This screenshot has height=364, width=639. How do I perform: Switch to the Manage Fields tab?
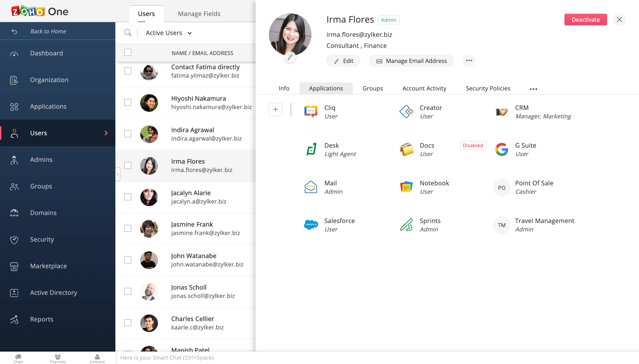[x=199, y=14]
